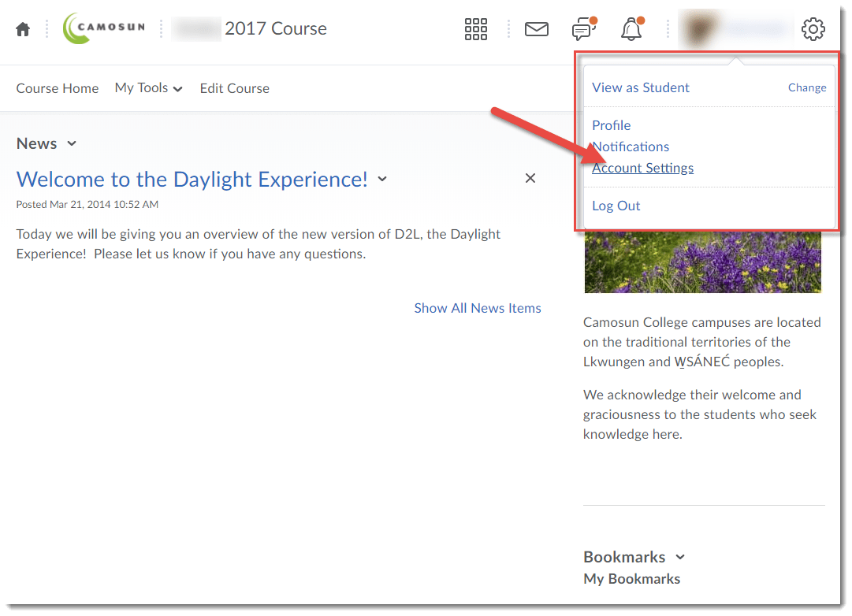Click Change next to View as Student
The height and width of the screenshot is (616, 852).
point(807,87)
